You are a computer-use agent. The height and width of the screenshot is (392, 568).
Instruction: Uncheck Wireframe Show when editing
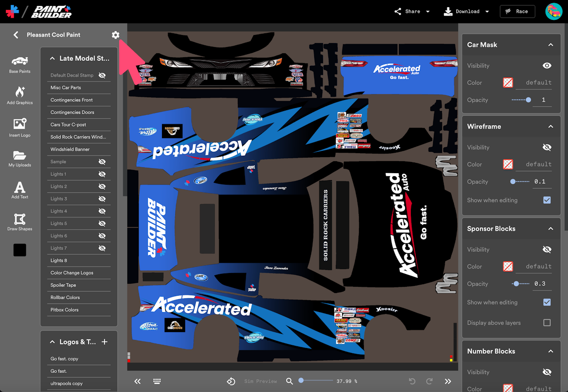547,200
